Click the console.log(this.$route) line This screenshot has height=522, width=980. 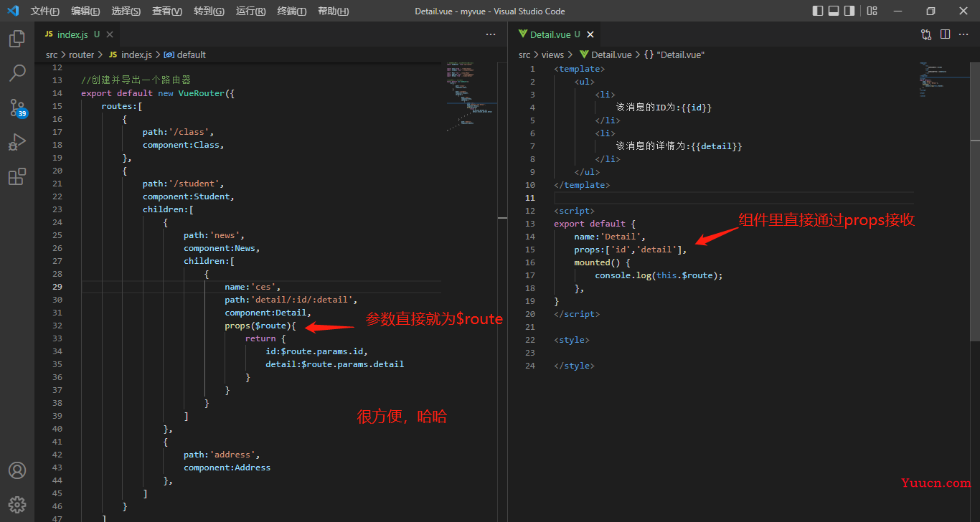click(659, 275)
